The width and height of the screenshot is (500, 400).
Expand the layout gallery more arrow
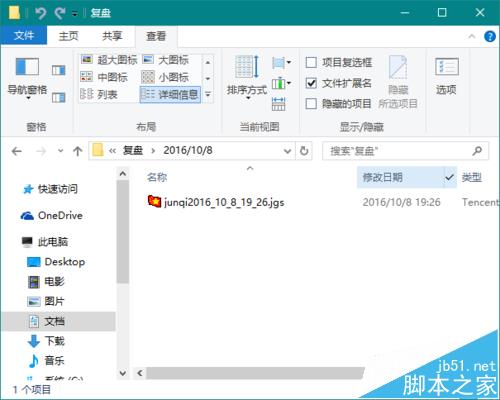[x=208, y=95]
